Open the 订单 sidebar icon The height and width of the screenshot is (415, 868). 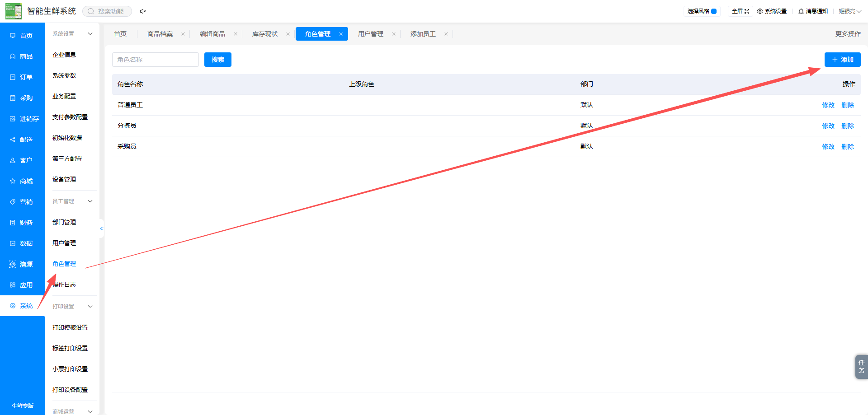[13, 77]
